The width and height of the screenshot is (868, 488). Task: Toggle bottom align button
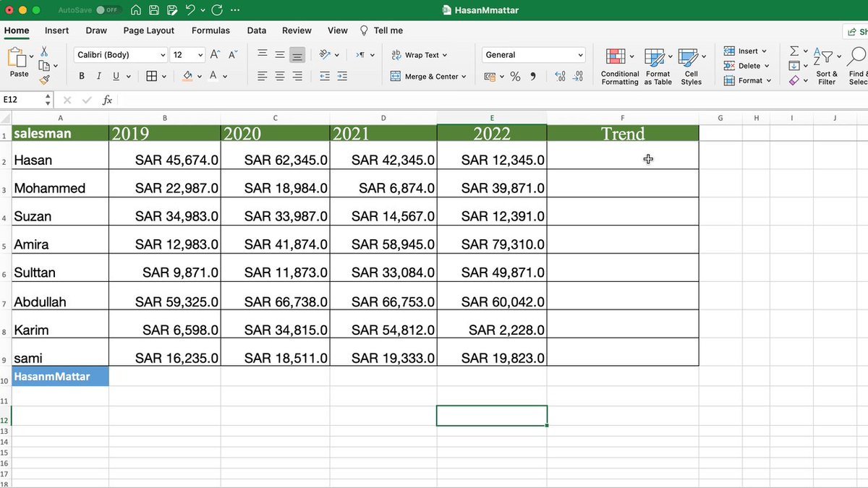[x=297, y=55]
